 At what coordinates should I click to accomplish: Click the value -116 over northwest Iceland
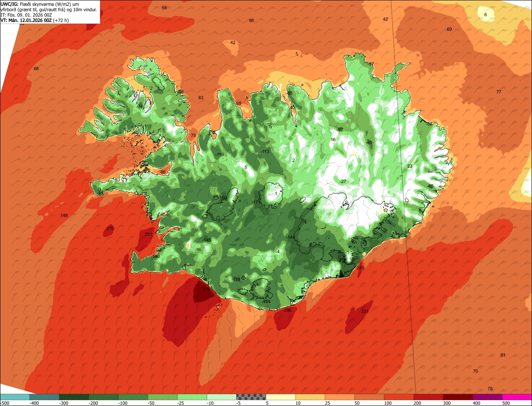220,154
